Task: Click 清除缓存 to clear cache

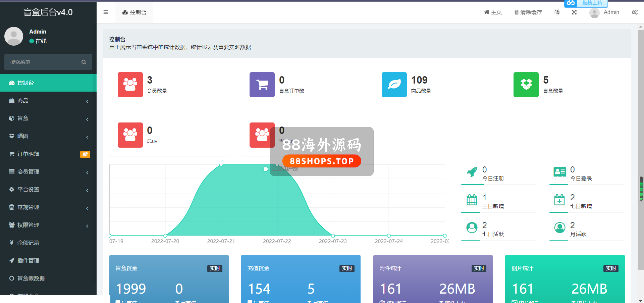Action: [528, 12]
